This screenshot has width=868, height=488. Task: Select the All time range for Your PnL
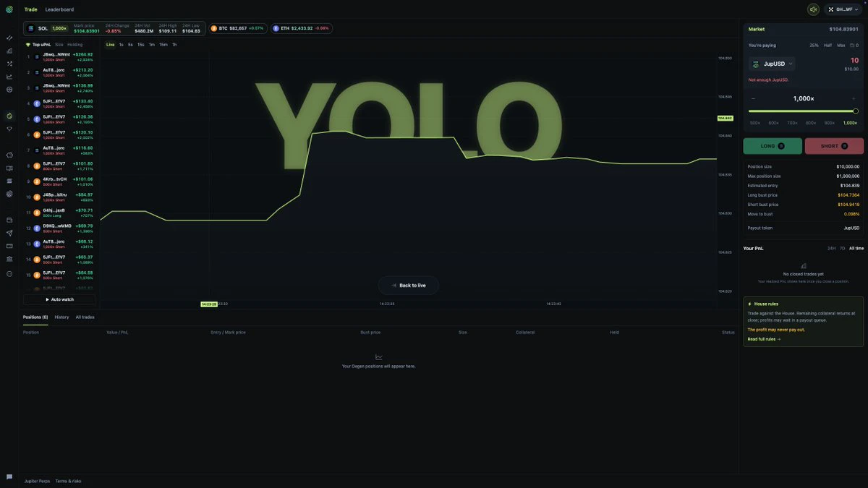[x=856, y=248]
